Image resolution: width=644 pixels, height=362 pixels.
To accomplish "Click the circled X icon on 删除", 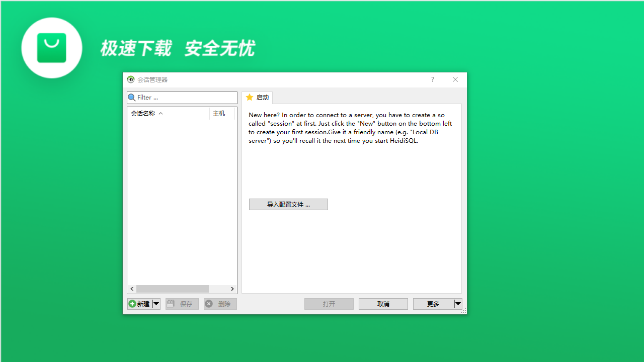I will coord(209,303).
